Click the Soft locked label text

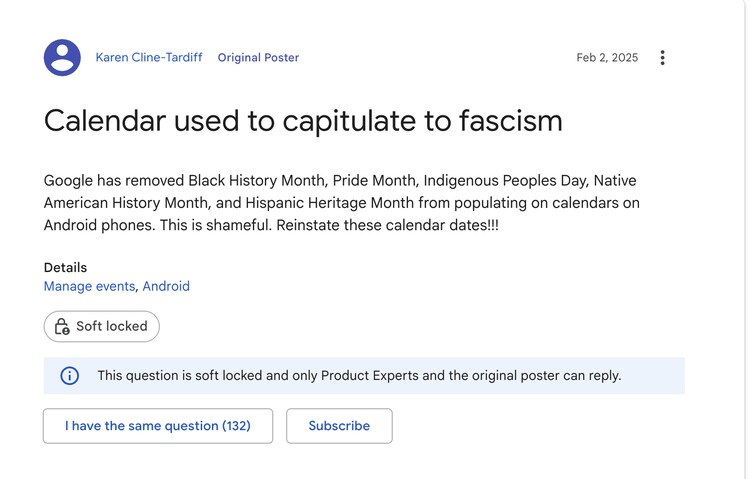coord(111,326)
